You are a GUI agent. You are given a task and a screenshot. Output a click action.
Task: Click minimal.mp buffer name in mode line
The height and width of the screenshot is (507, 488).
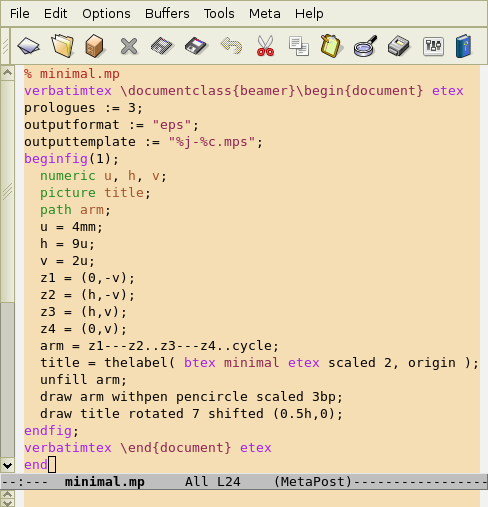[x=105, y=482]
